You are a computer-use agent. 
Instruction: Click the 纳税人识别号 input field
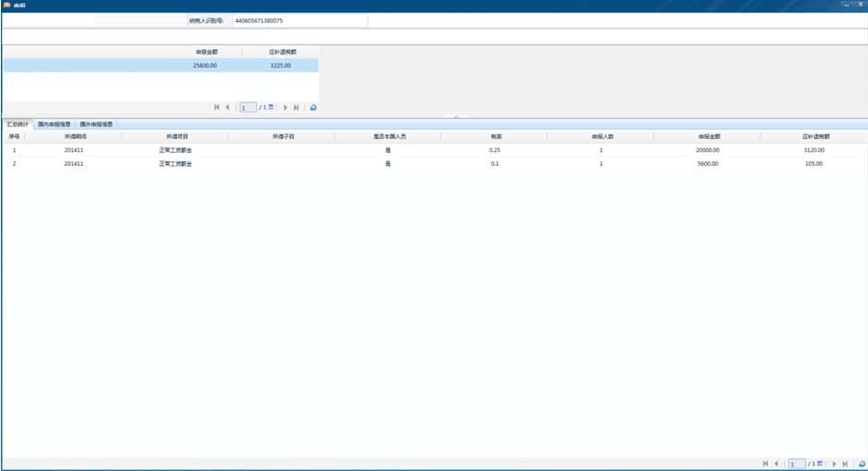tap(299, 20)
